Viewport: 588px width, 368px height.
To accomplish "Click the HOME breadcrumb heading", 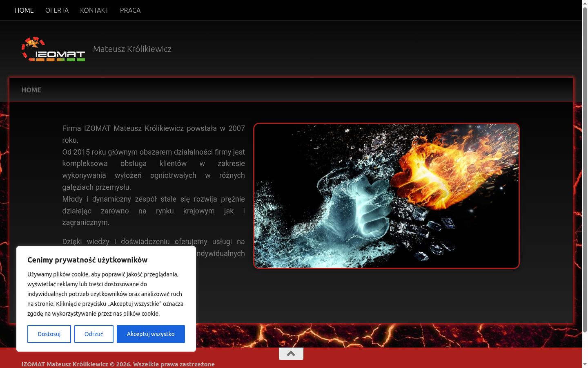I will pos(31,90).
